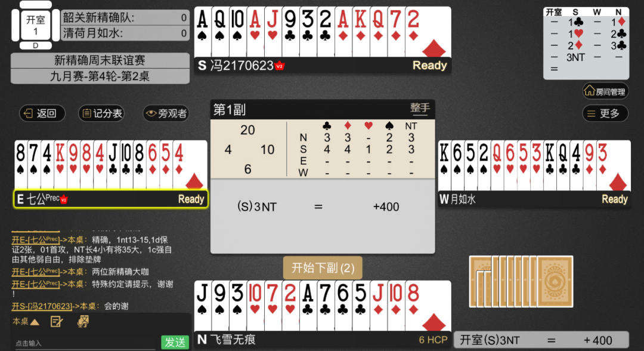Open the 记分表 scoresheet
The height and width of the screenshot is (351, 644).
101,113
